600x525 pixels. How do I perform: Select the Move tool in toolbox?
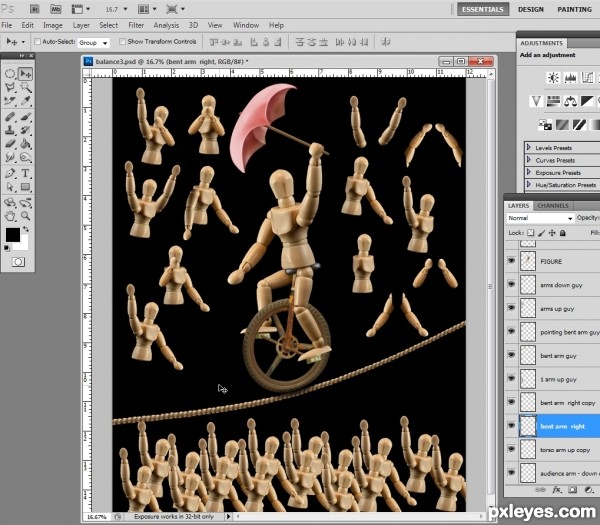coord(26,73)
